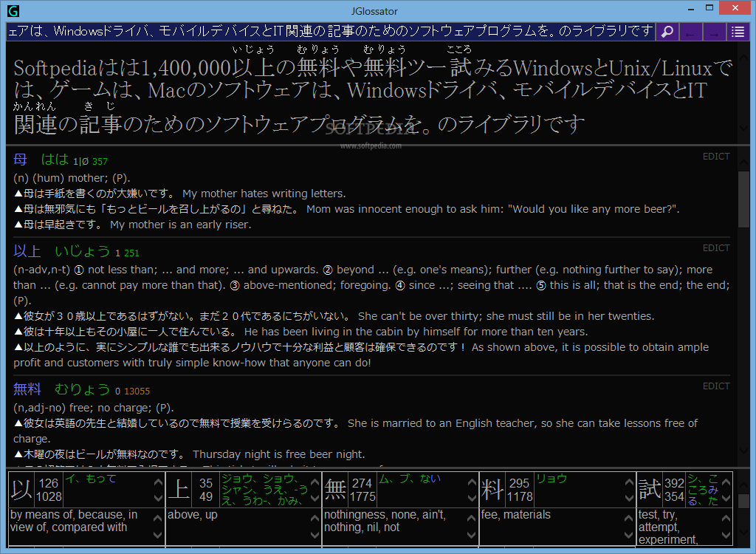Click the dictionary results vertical scrollbar thumb

click(x=743, y=199)
